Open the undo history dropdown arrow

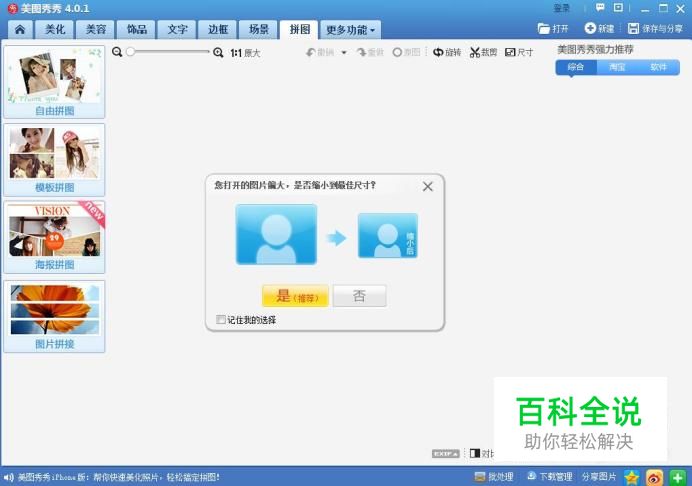(x=344, y=53)
